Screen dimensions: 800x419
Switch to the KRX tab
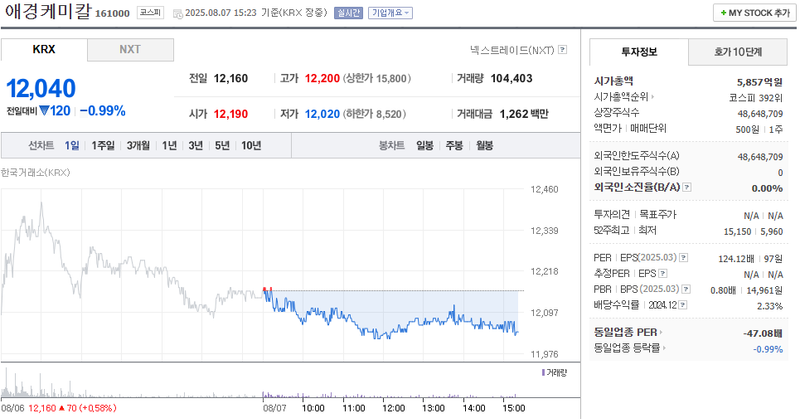pos(44,50)
